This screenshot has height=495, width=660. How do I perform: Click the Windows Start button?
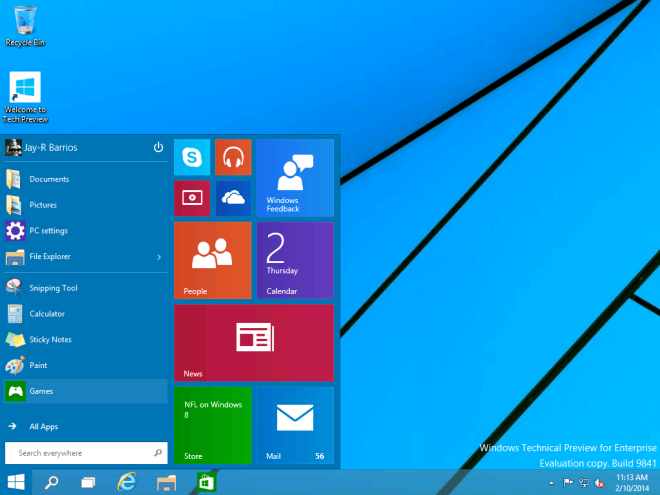[16, 482]
